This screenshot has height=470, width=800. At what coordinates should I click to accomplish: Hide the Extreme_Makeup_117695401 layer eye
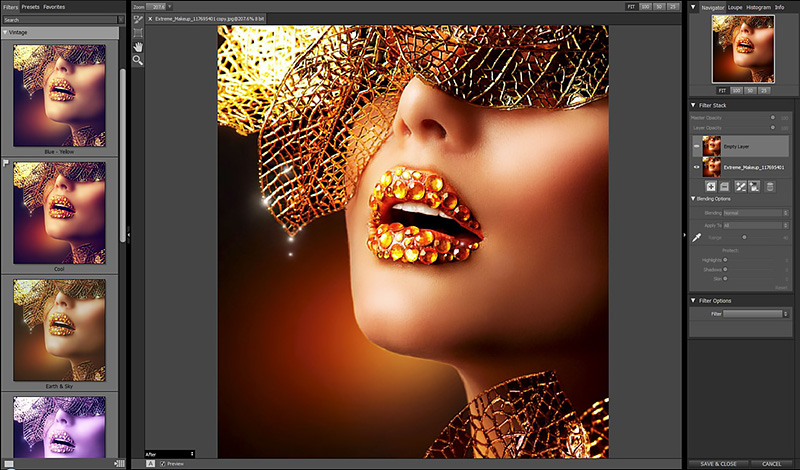pos(696,167)
